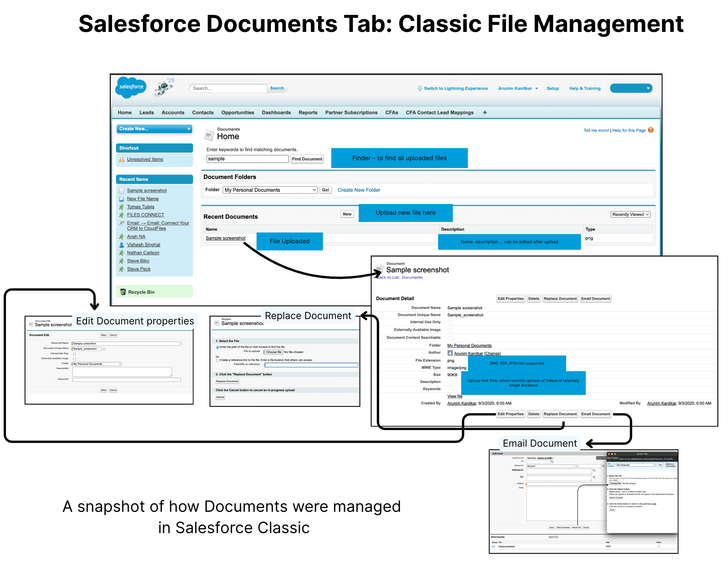Open the blue app menu dropdown in header
Viewport: 728px width, 565px height.
pyautogui.click(x=631, y=88)
